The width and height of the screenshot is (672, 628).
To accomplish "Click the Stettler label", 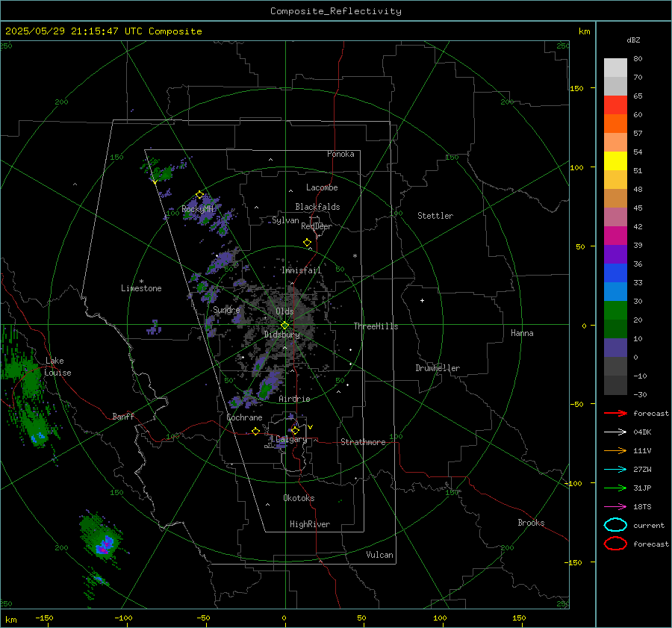I will [435, 216].
